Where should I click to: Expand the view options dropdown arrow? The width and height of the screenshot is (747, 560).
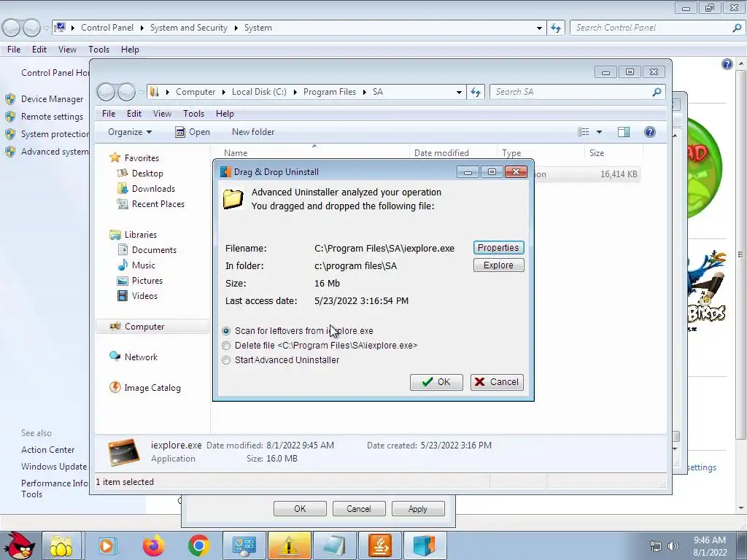point(600,132)
